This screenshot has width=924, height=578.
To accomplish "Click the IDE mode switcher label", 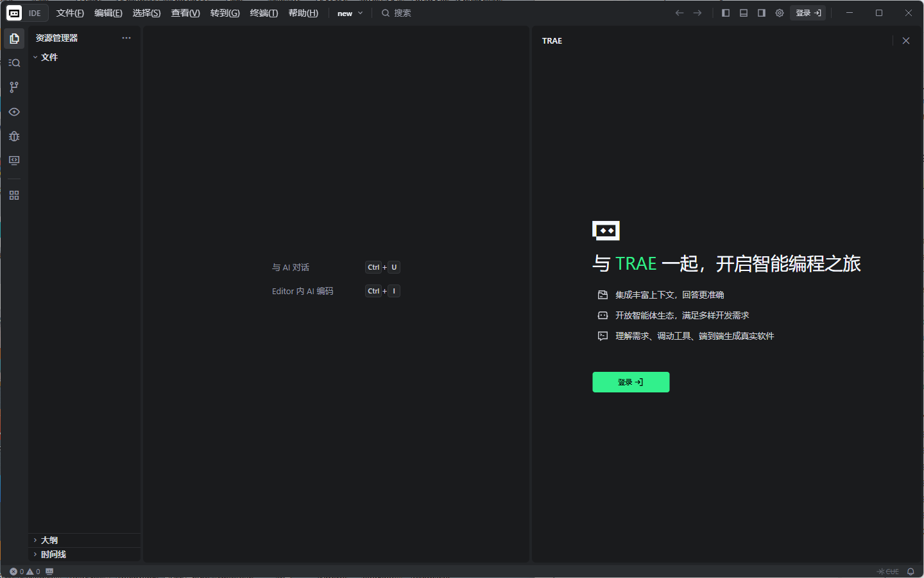I will tap(35, 13).
